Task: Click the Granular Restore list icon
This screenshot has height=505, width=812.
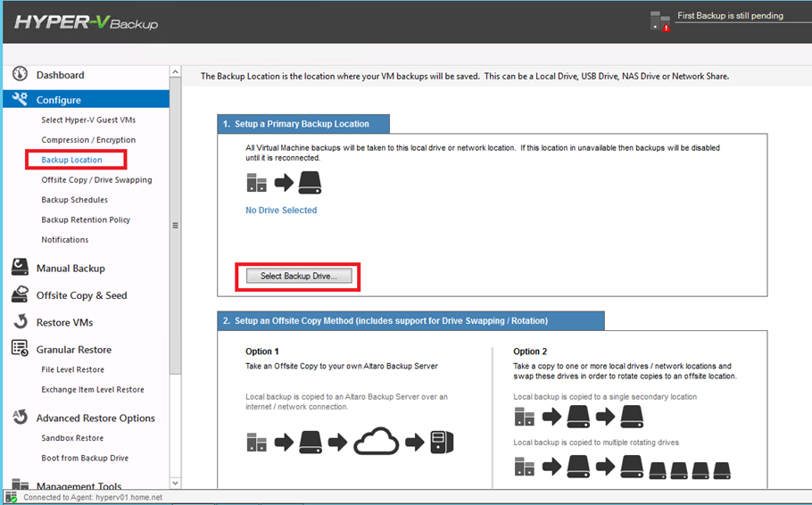Action: pyautogui.click(x=21, y=349)
